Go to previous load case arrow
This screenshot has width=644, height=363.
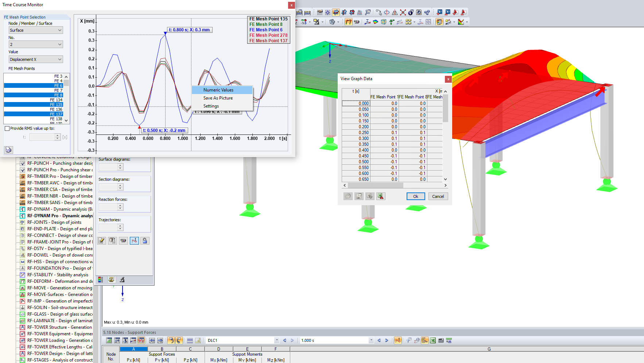[284, 340]
